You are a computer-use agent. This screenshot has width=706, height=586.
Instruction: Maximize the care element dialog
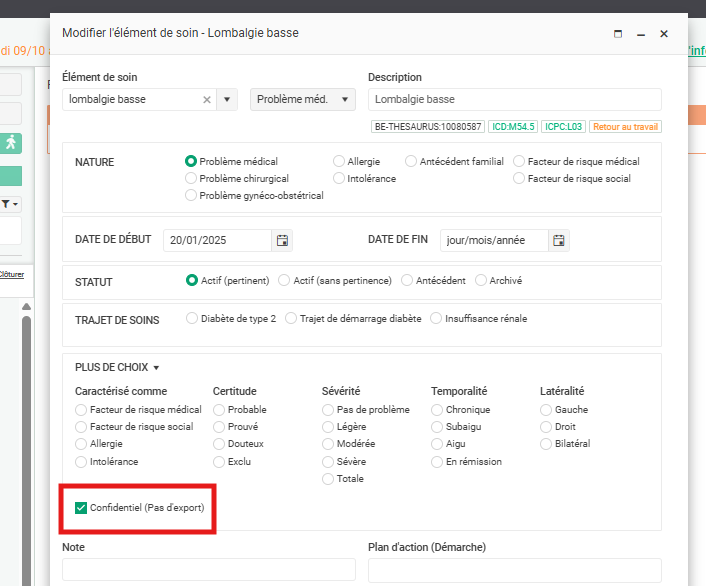[x=618, y=34]
